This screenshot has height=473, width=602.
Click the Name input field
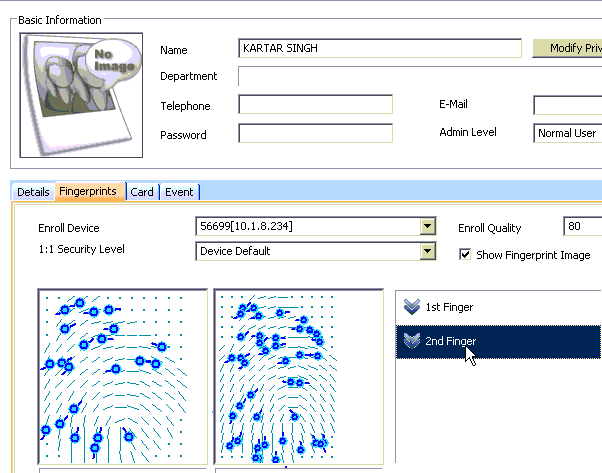(380, 49)
